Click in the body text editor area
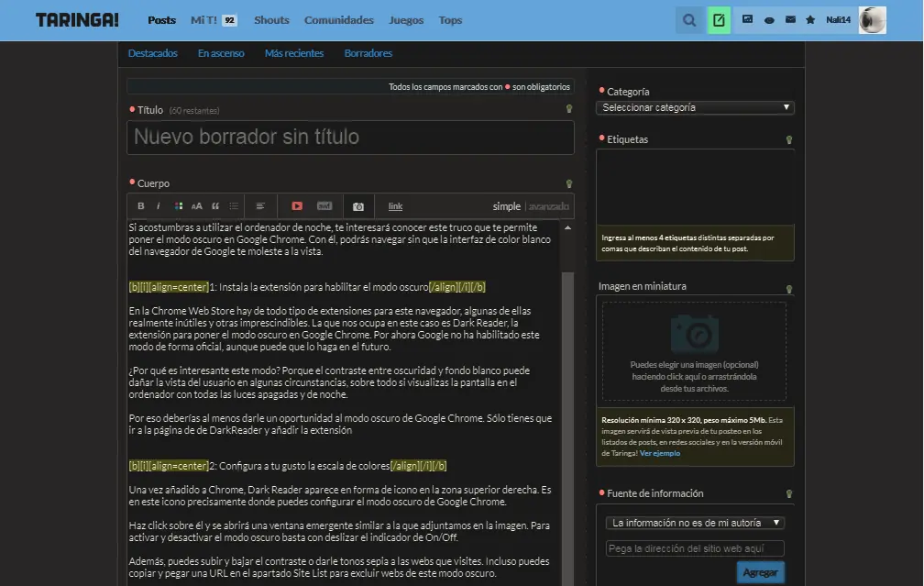924x586 pixels. [343, 403]
